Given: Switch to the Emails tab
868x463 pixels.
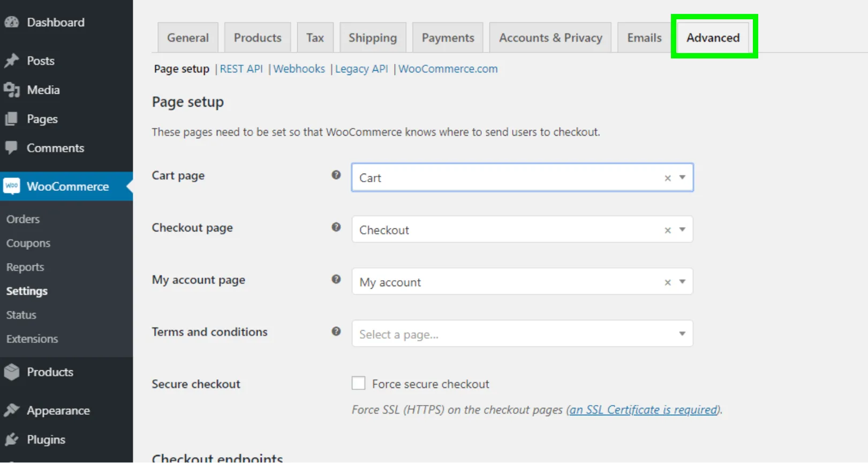Looking at the screenshot, I should 644,38.
